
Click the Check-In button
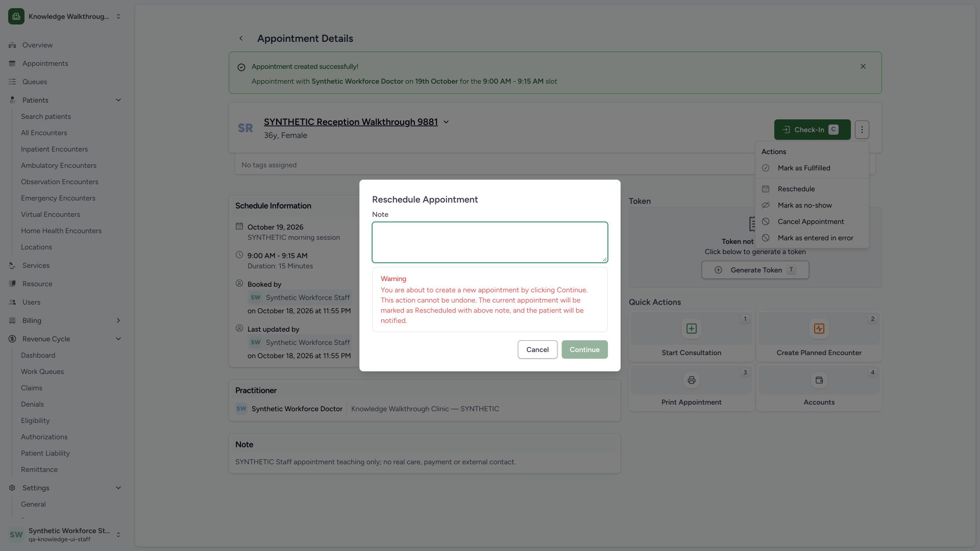(x=812, y=130)
